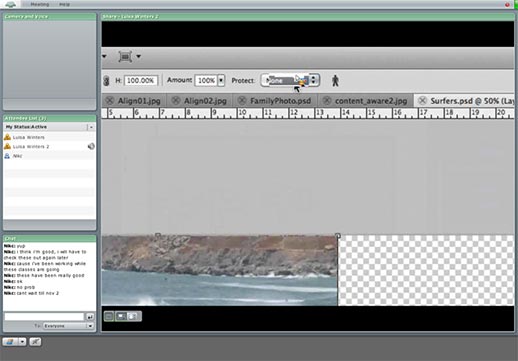Switch to the FamilyPhoto.psd document tab
The image size is (518, 361).
click(x=280, y=101)
